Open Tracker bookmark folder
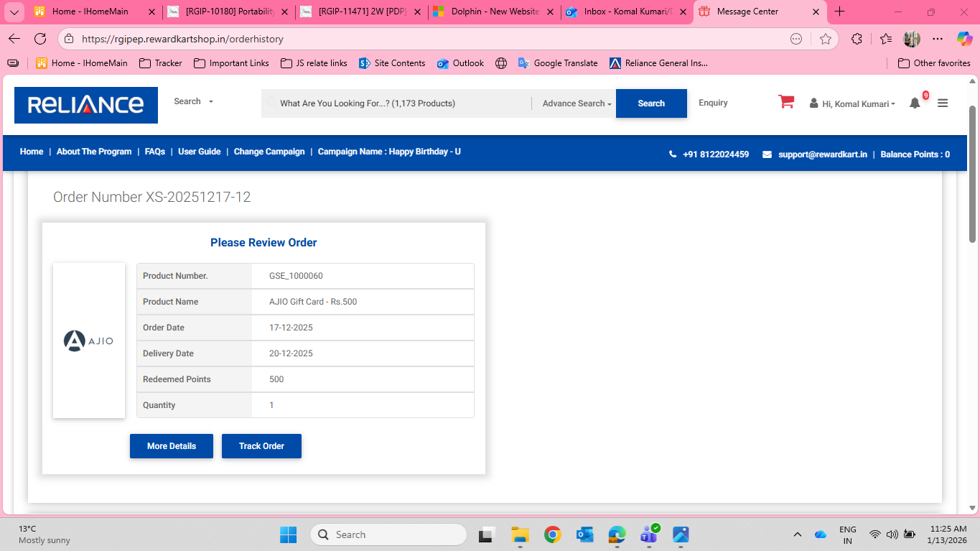This screenshot has height=551, width=980. coord(161,63)
